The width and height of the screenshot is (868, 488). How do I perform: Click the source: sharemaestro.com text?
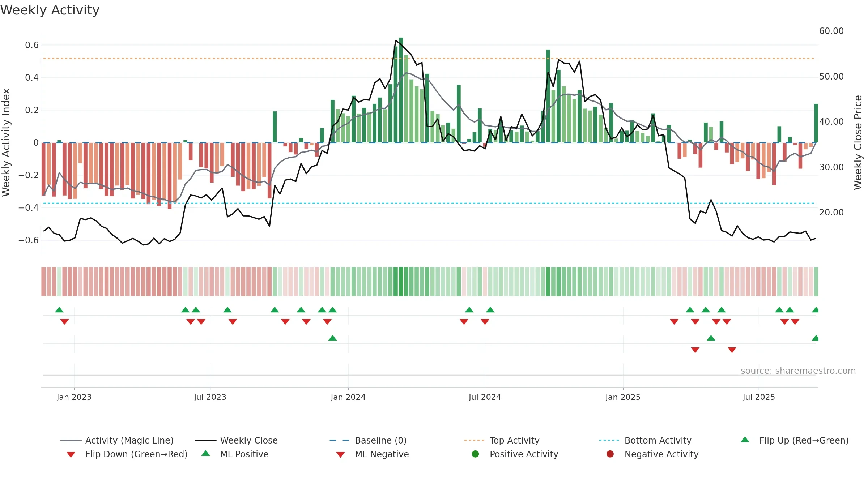[798, 371]
